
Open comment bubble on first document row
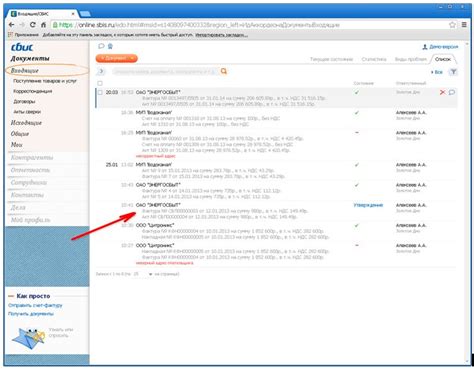pyautogui.click(x=452, y=92)
